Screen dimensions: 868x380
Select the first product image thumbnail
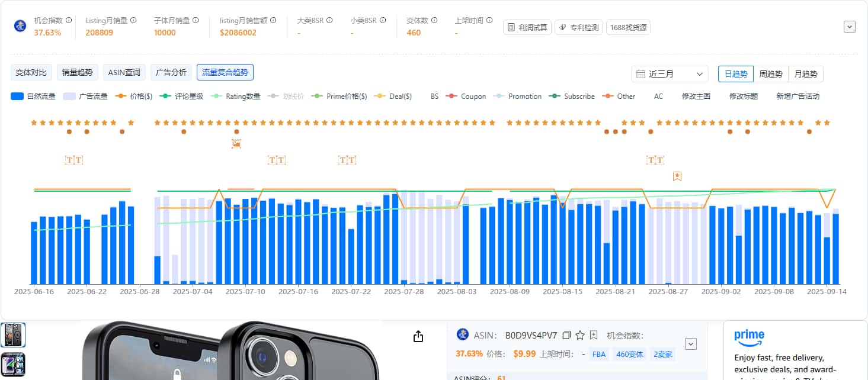[13, 335]
